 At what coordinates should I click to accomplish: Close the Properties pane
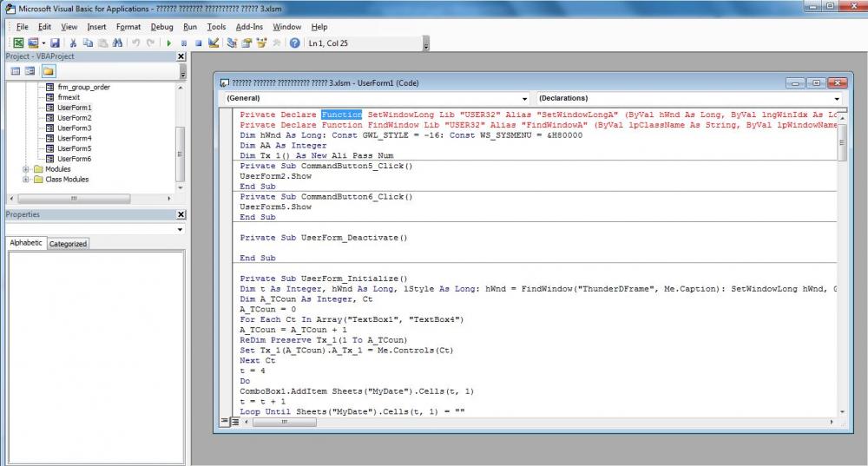tap(181, 214)
